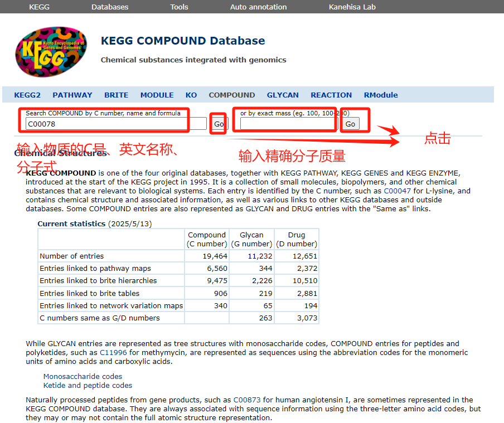Image resolution: width=504 pixels, height=423 pixels.
Task: Open the Auto annotation menu
Action: (x=258, y=7)
